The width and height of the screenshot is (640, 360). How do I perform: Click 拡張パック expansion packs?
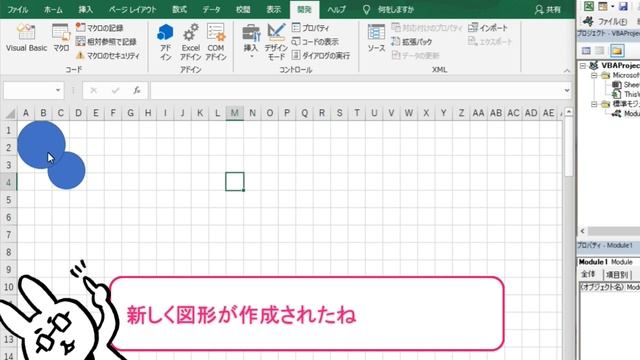[411, 41]
